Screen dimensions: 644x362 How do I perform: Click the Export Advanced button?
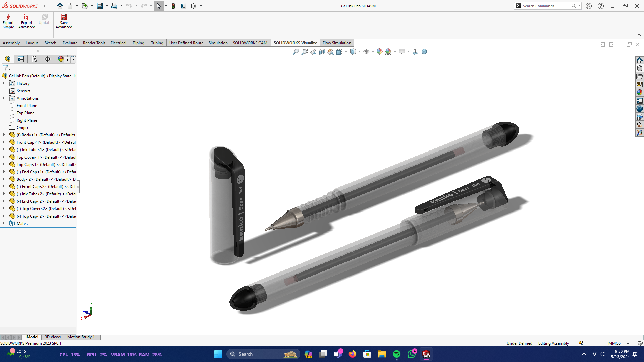pyautogui.click(x=26, y=21)
